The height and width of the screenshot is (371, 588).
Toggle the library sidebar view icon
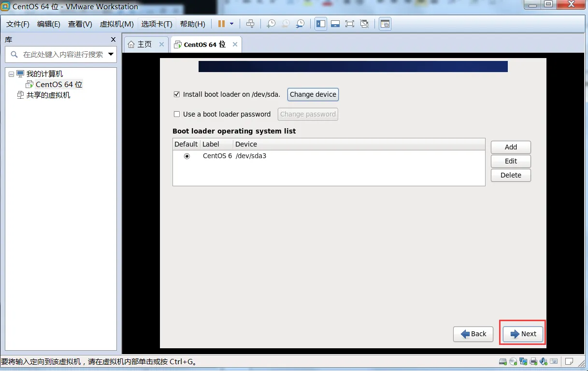pos(321,24)
